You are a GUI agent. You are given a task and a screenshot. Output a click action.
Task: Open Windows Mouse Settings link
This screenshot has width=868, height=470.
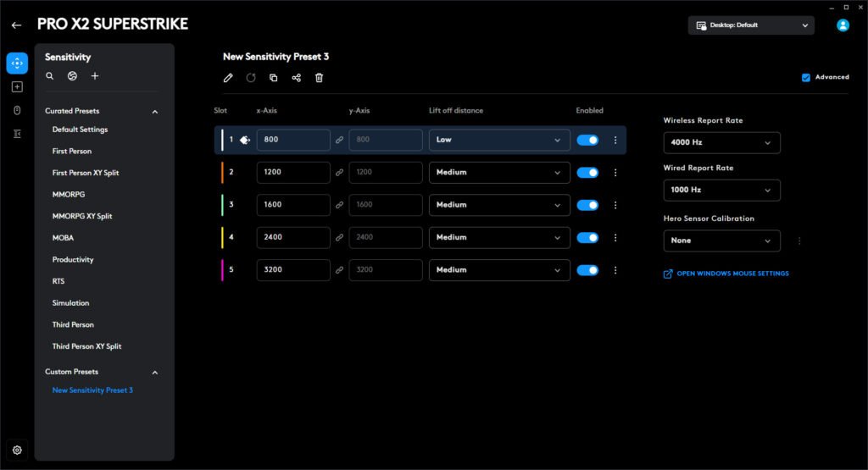732,274
